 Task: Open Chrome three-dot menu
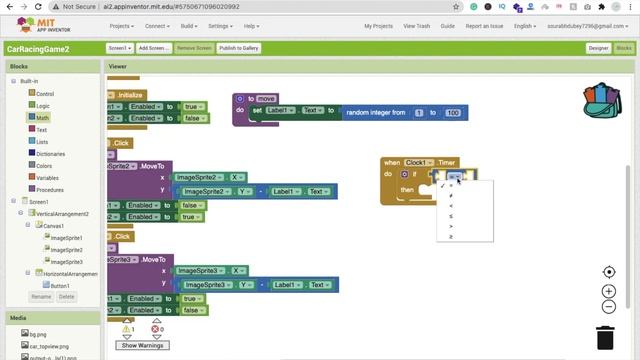(630, 7)
